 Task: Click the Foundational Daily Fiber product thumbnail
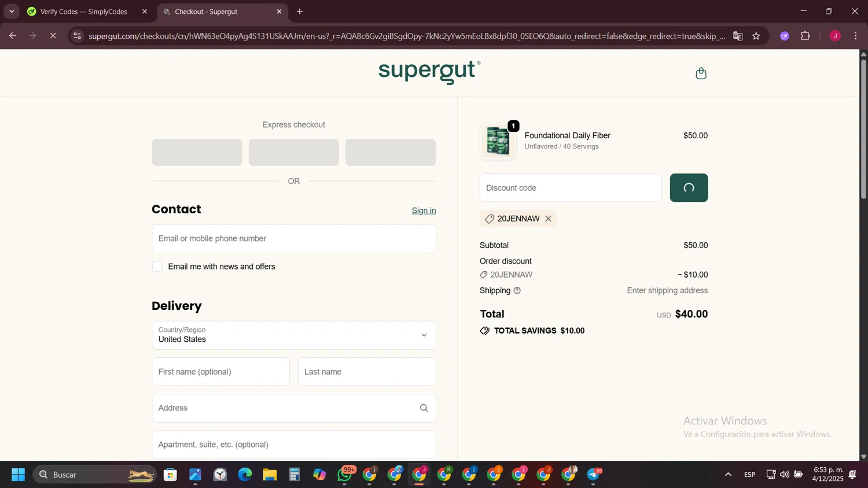(x=498, y=141)
